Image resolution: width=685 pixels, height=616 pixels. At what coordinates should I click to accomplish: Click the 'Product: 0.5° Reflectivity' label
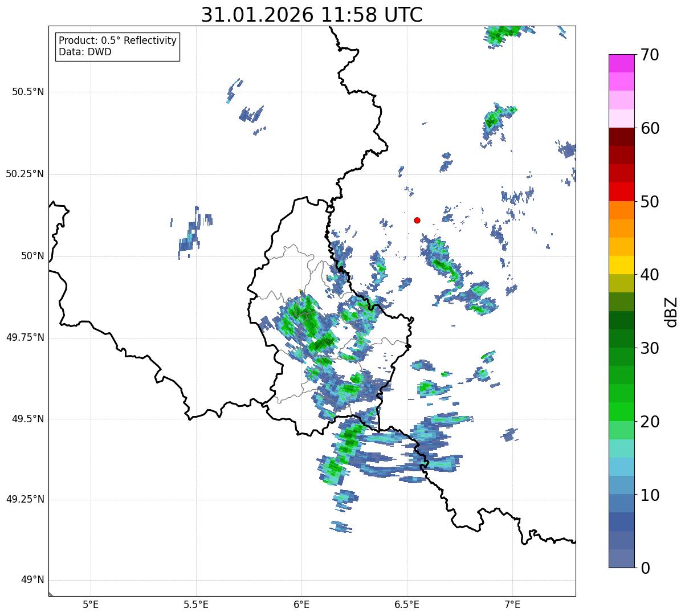(118, 41)
